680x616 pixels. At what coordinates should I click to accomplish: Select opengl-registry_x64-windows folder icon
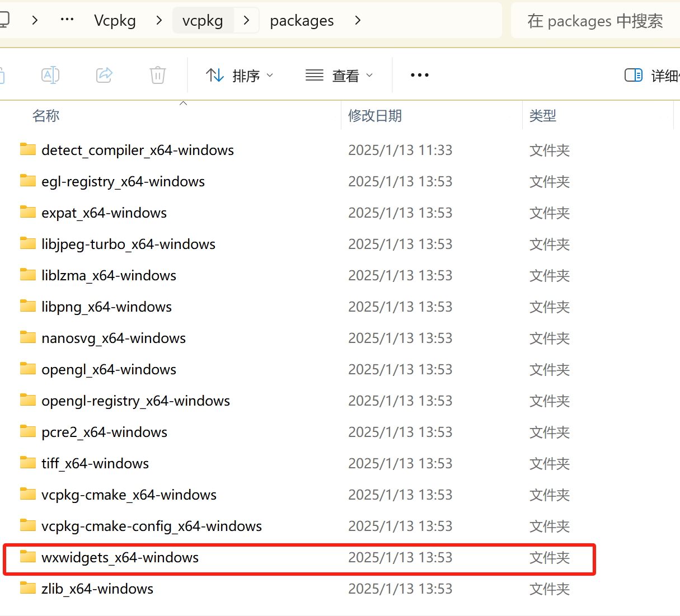click(28, 400)
